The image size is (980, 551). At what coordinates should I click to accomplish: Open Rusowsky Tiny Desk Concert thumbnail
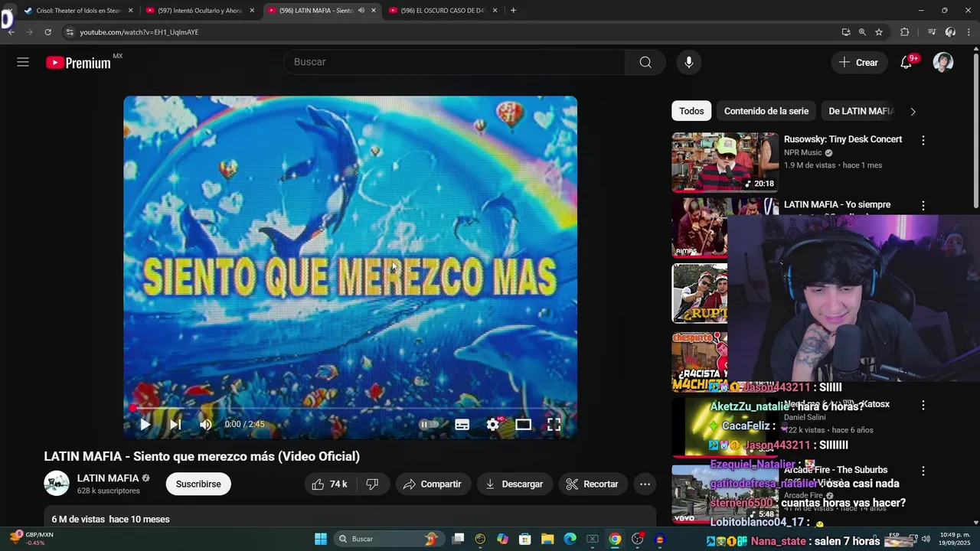[x=725, y=162]
